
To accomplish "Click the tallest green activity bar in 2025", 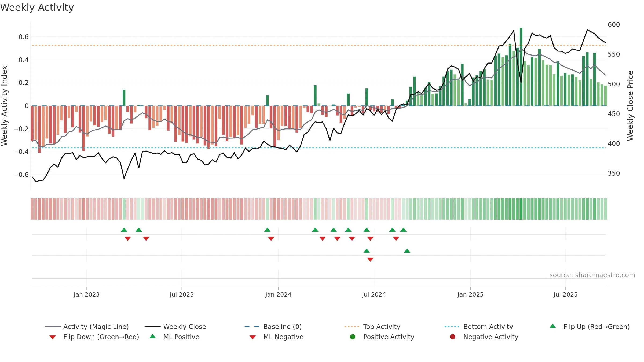I will point(521,67).
